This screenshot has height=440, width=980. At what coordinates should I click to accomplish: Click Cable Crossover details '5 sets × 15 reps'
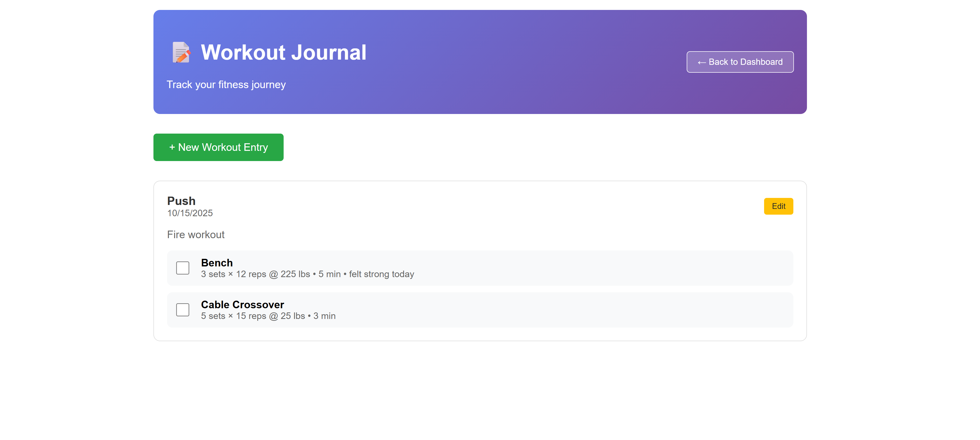(x=233, y=316)
